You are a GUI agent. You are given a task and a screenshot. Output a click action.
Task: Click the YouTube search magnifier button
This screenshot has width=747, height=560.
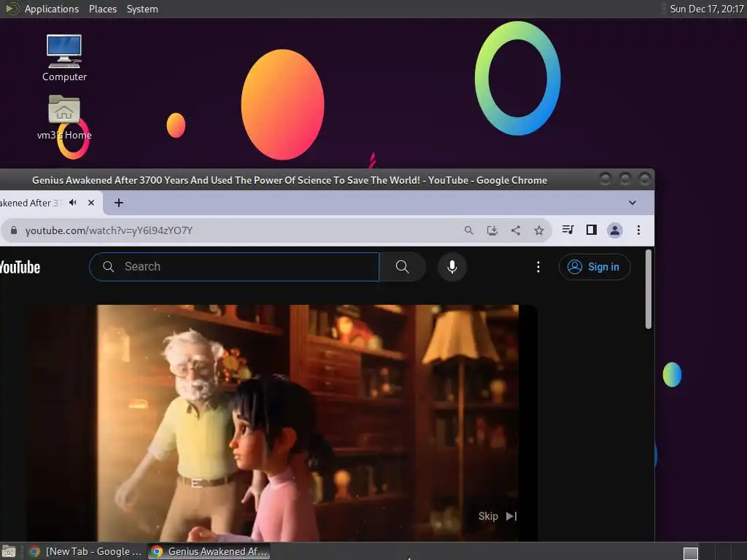[403, 267]
